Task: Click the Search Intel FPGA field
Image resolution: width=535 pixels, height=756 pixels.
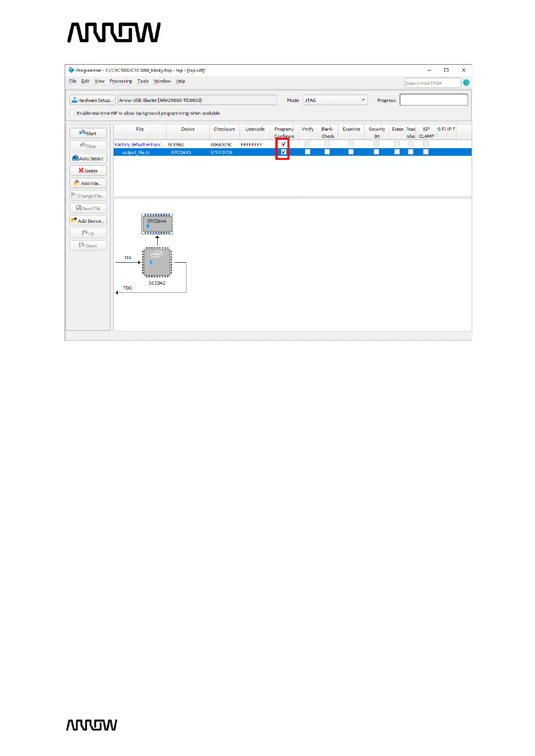Action: point(433,83)
